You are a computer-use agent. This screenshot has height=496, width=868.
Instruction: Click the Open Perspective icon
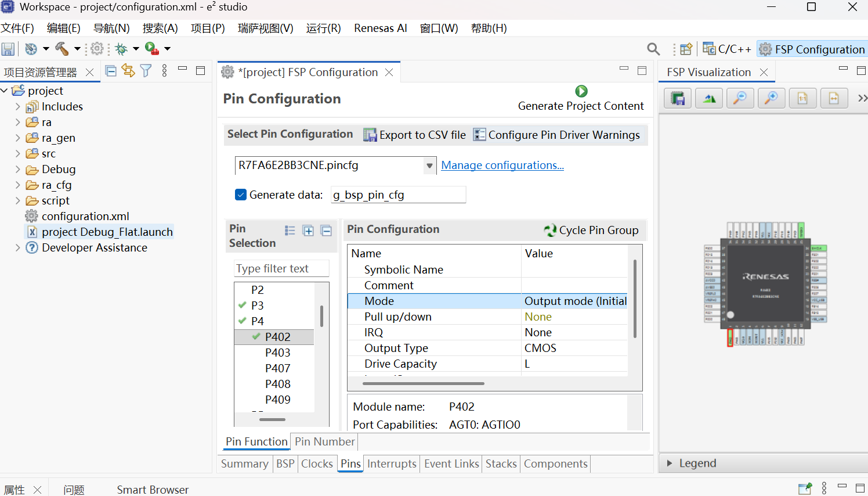pyautogui.click(x=686, y=49)
